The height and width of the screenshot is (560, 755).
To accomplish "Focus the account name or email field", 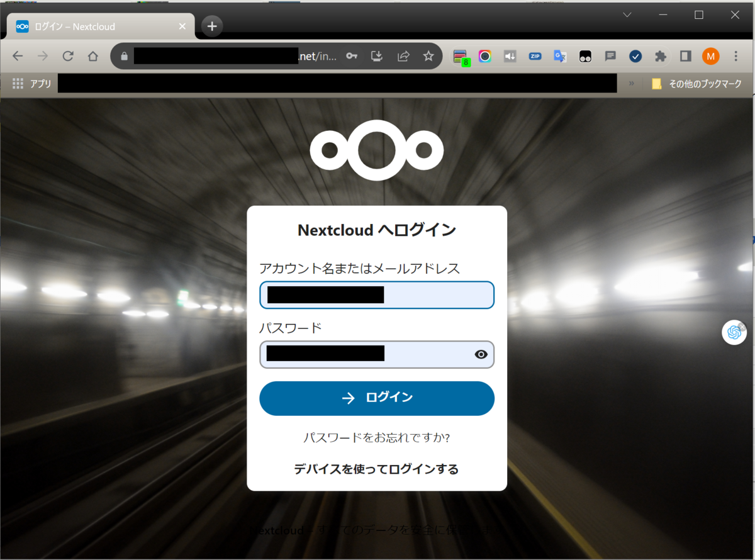I will click(377, 295).
